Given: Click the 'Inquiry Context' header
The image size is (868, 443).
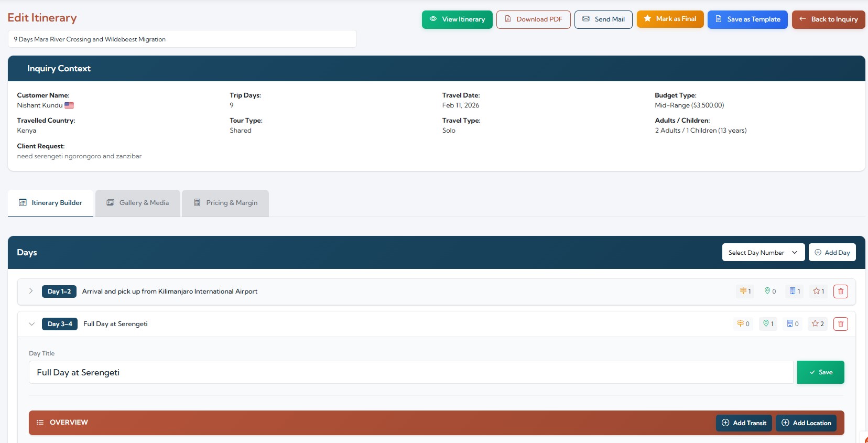Looking at the screenshot, I should tap(59, 69).
